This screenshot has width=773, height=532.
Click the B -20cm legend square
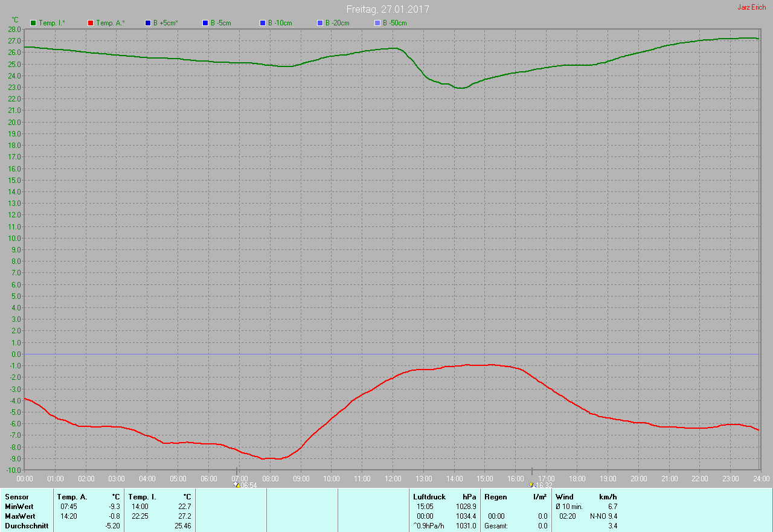coord(320,23)
